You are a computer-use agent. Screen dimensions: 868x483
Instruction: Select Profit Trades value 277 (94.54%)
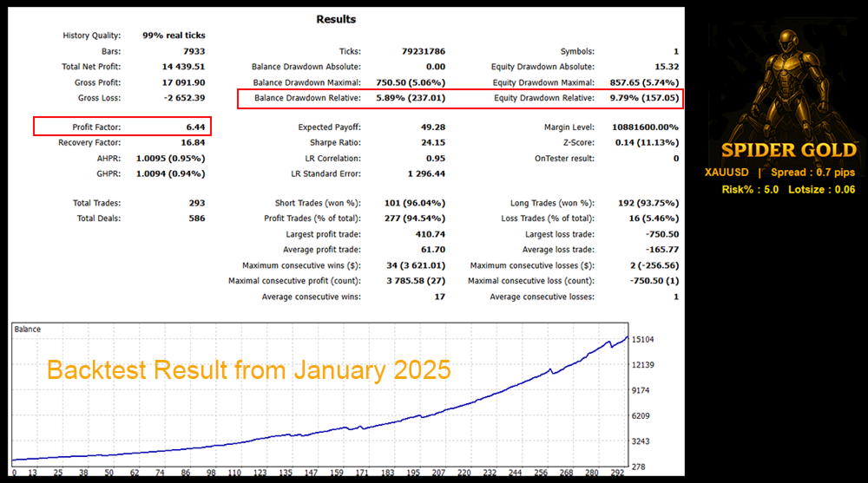(415, 219)
